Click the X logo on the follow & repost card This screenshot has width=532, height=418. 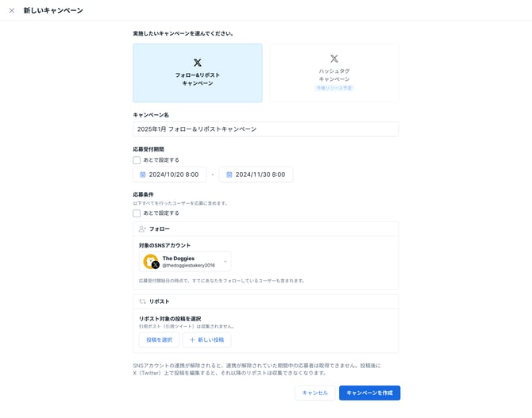[198, 63]
